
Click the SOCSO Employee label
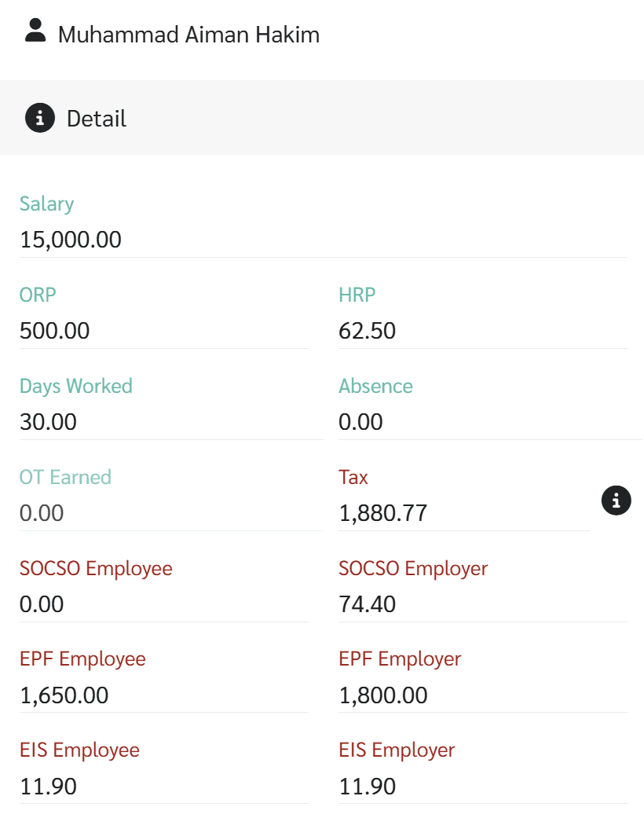96,569
